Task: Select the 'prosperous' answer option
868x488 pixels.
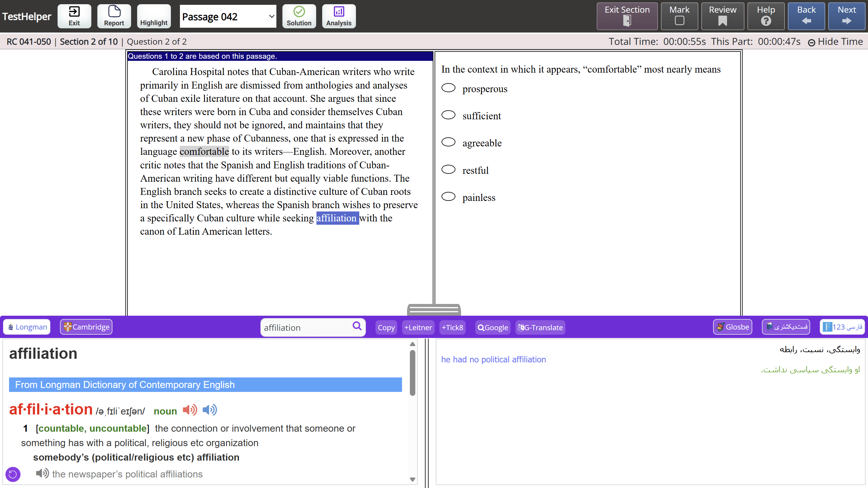Action: (448, 88)
